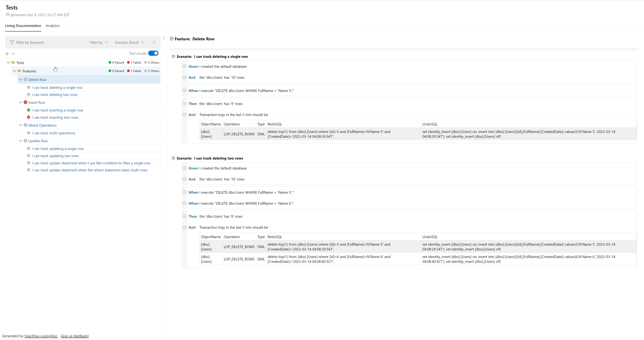This screenshot has height=340, width=644.
Task: Click the red failed icon beside Insert Row
Action: [26, 102]
